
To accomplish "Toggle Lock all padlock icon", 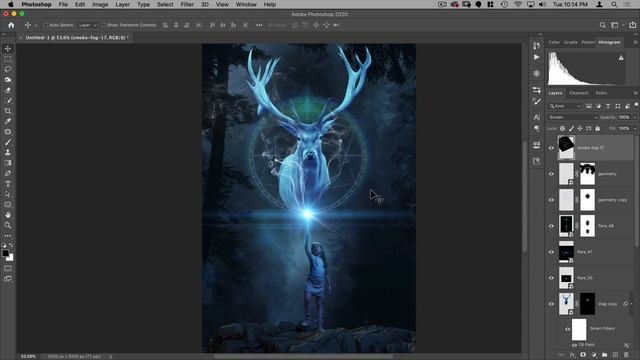I will coord(598,129).
